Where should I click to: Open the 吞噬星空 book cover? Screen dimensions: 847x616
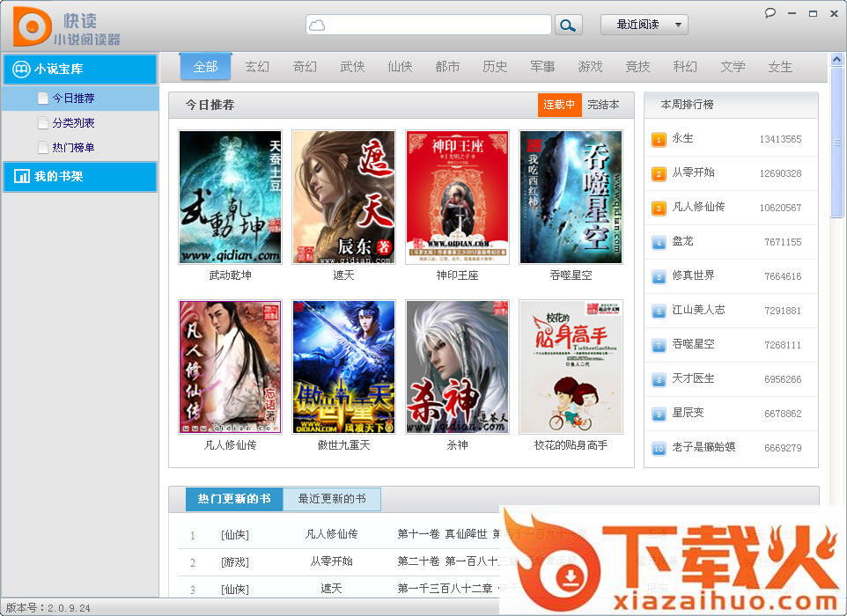pyautogui.click(x=571, y=197)
